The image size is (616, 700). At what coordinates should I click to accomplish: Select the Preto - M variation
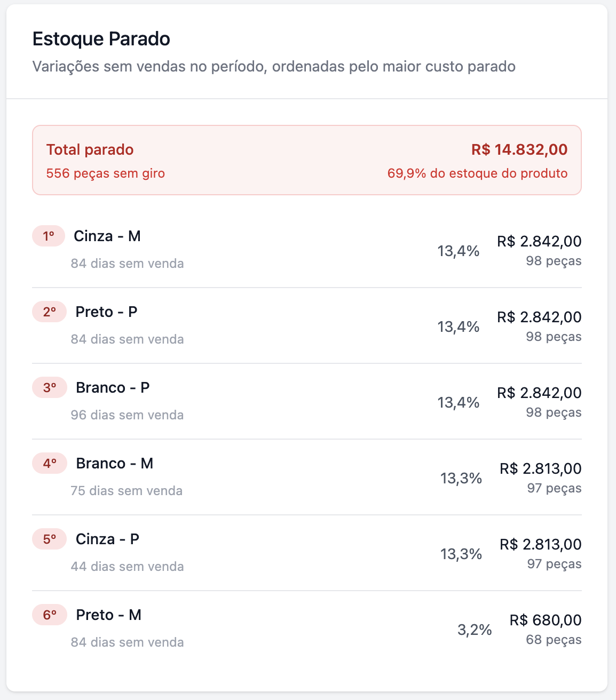109,615
